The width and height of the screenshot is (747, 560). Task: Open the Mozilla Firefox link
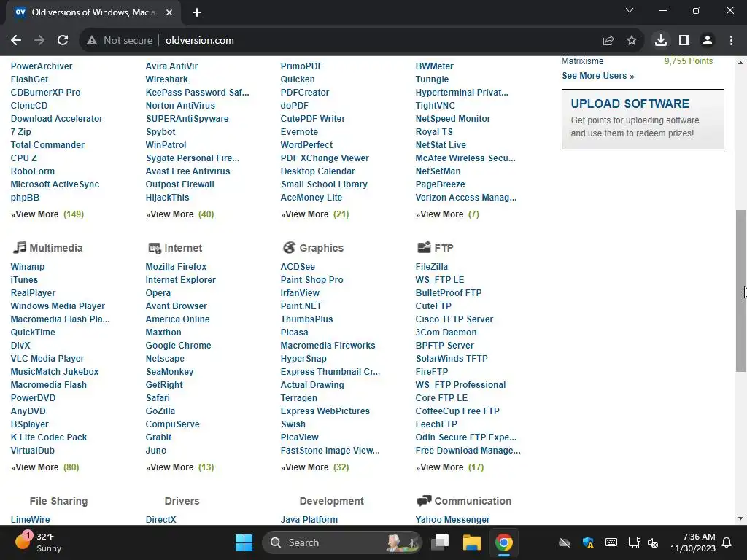click(176, 267)
